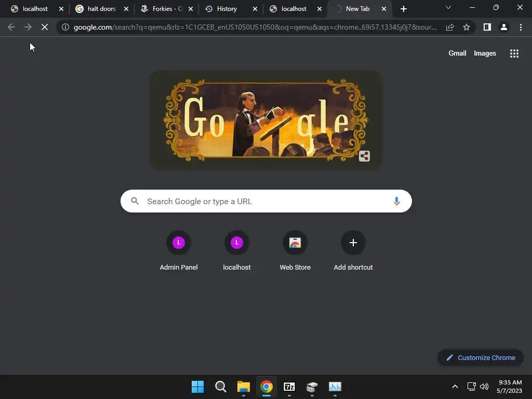
Task: Open the Windows Start menu
Action: [x=197, y=387]
